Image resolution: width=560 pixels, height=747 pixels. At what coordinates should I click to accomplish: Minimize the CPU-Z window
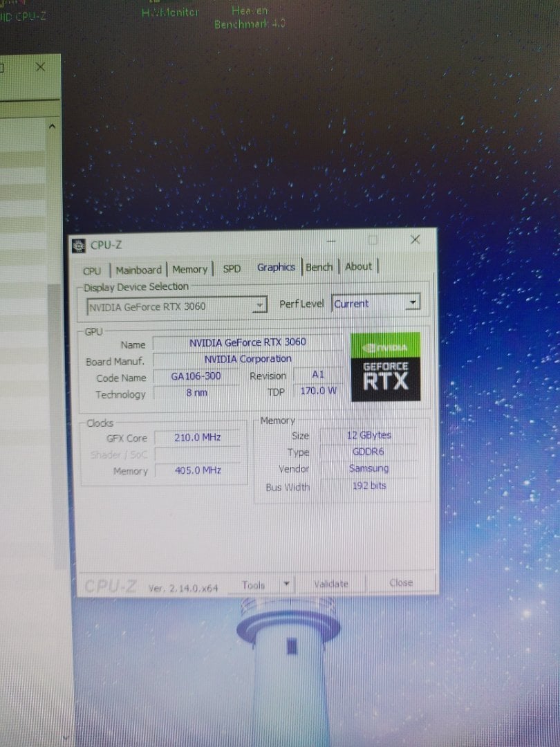(331, 241)
